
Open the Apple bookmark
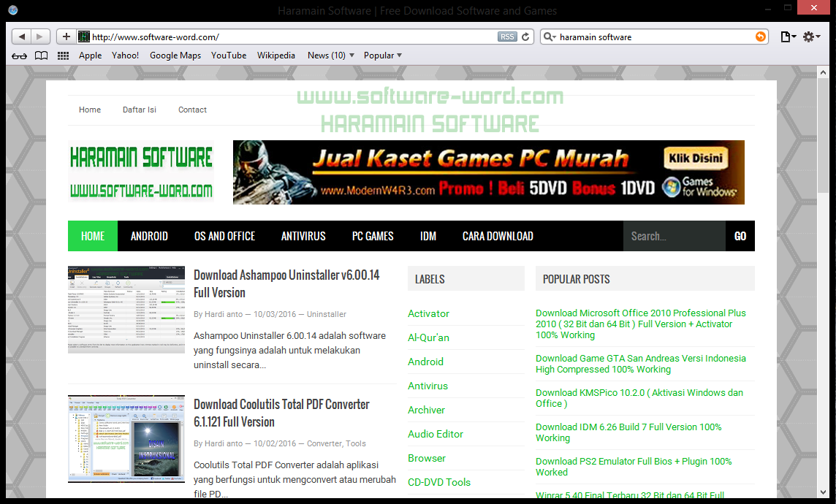click(x=90, y=56)
